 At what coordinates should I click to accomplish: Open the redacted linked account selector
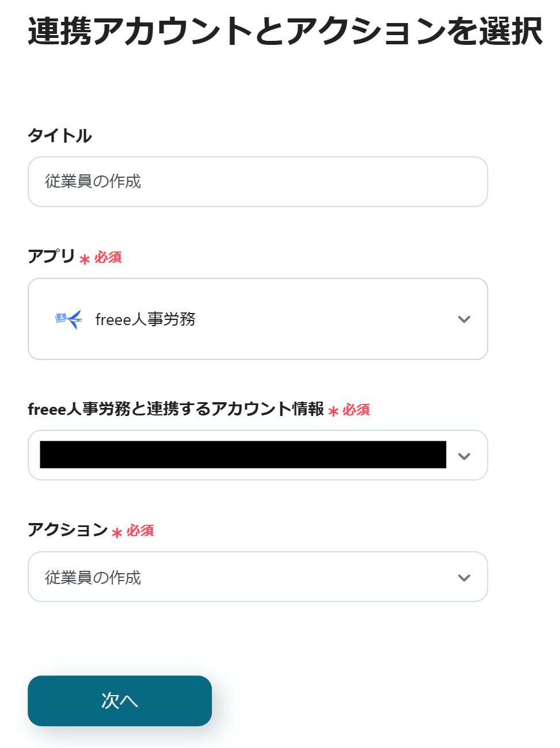(x=243, y=455)
